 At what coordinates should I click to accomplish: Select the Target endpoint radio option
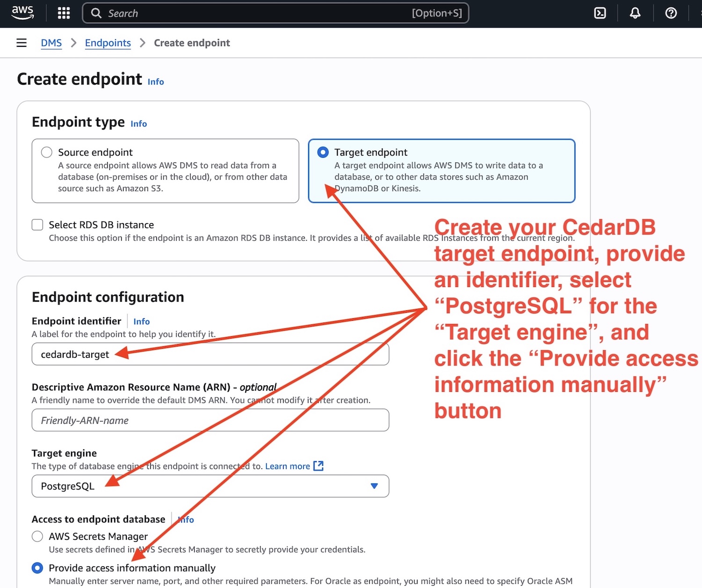click(x=323, y=152)
